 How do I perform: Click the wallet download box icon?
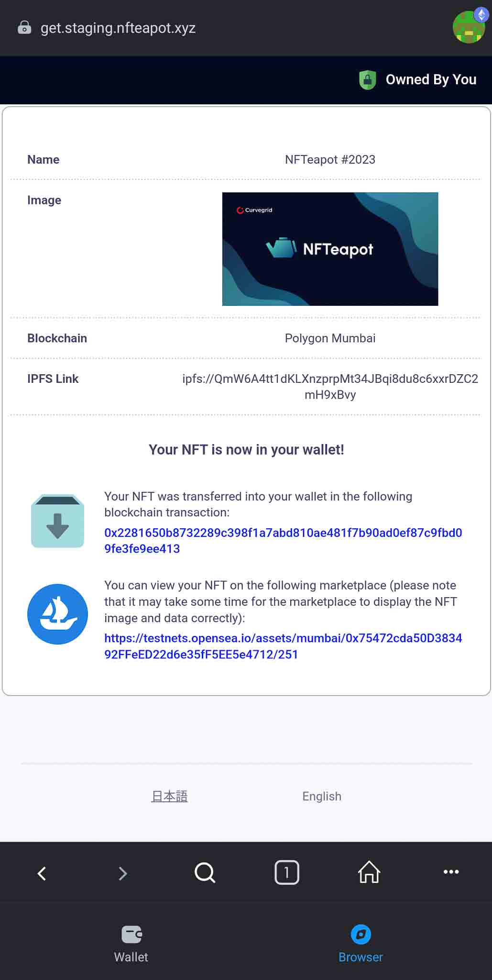(x=58, y=521)
